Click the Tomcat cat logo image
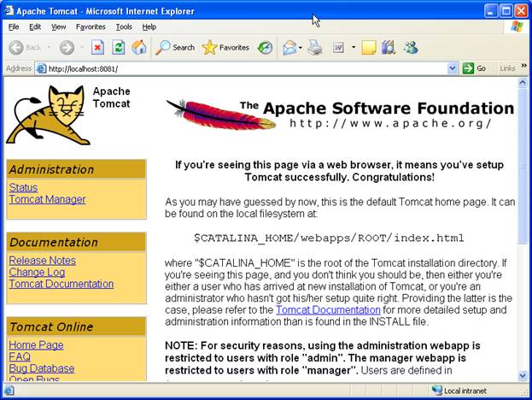Screen dimensions: 532x400 pos(48,115)
